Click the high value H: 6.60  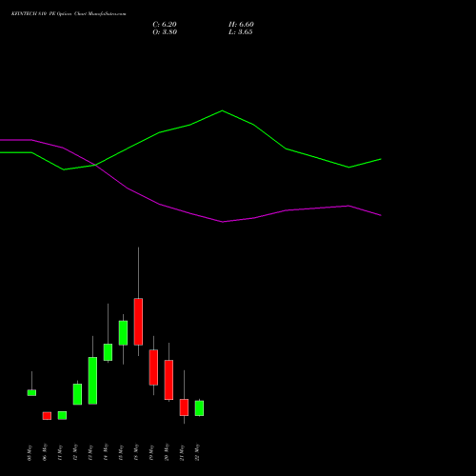[241, 25]
